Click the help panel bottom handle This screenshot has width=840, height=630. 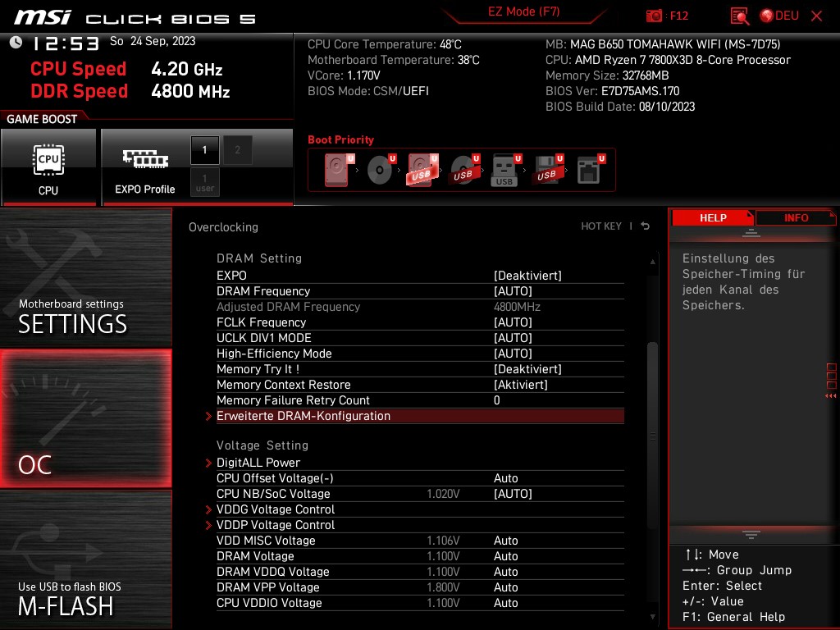click(x=751, y=534)
